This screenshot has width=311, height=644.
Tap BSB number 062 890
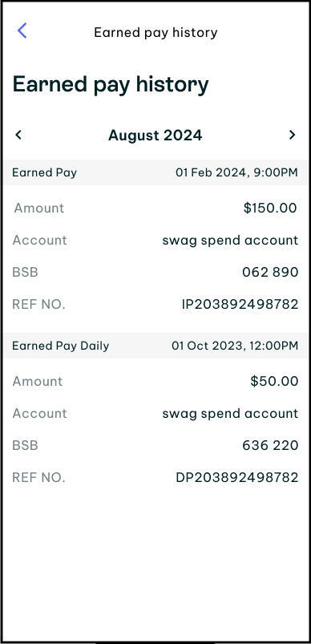[270, 273]
